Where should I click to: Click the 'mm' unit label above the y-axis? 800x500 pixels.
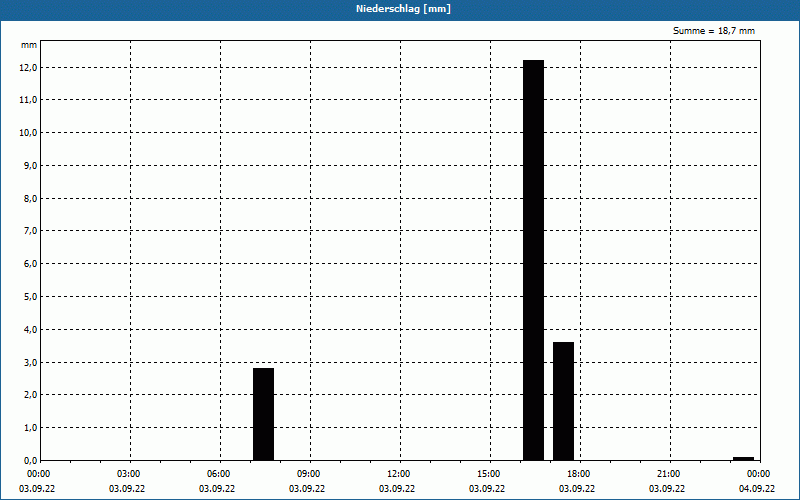(x=29, y=45)
